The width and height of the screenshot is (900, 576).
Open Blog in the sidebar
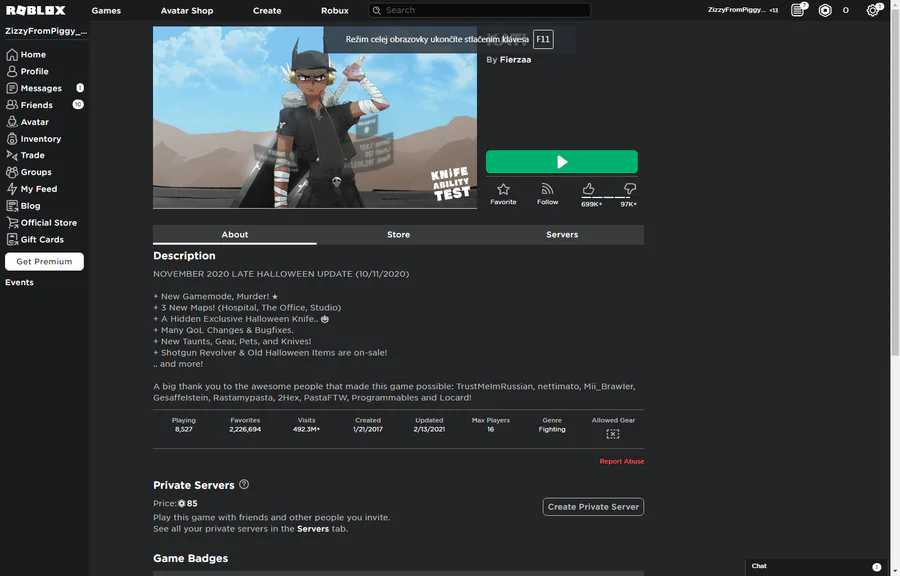[23, 205]
